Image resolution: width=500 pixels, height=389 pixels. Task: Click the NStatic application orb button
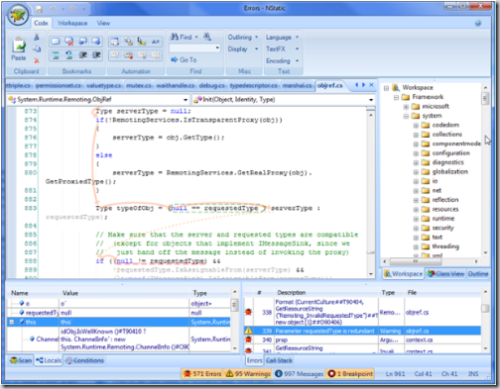click(x=18, y=15)
